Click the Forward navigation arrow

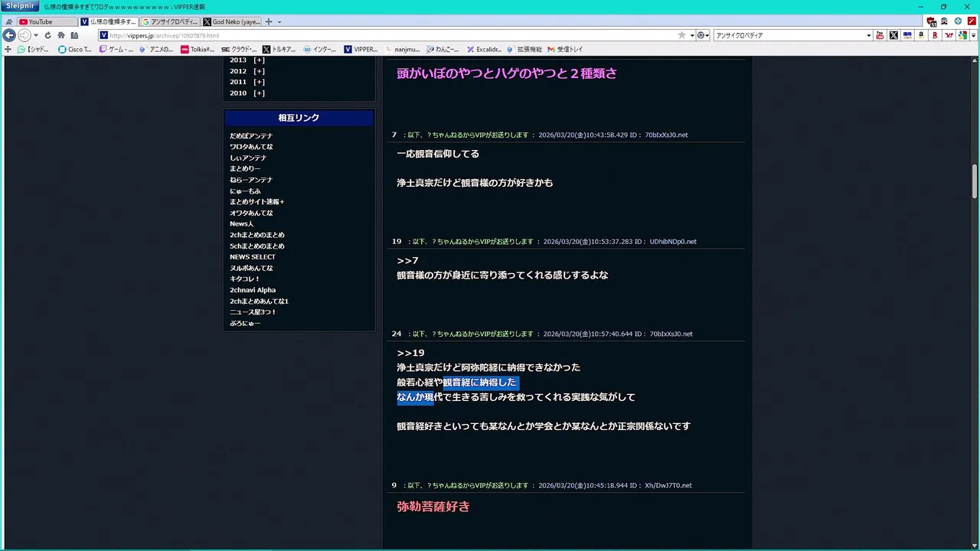24,35
